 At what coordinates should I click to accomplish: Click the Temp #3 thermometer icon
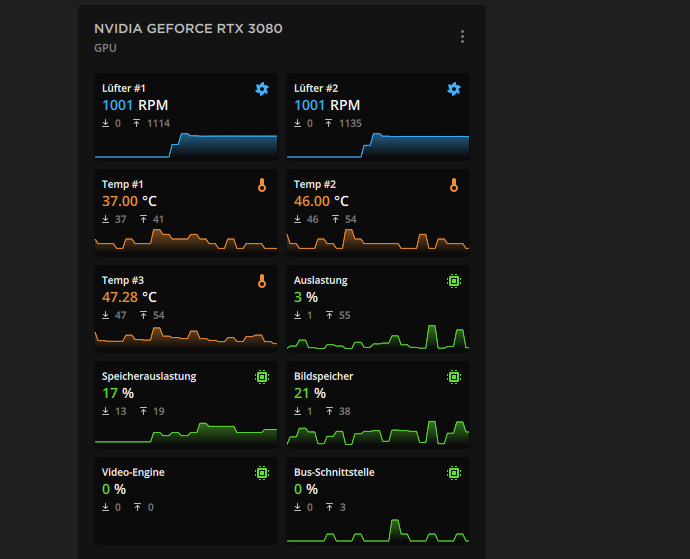tap(262, 281)
